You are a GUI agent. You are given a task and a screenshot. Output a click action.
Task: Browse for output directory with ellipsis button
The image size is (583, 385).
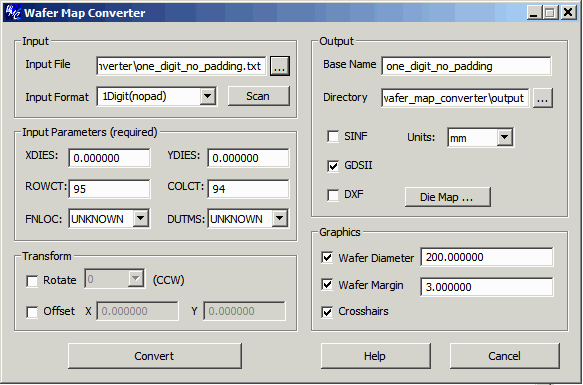click(542, 98)
